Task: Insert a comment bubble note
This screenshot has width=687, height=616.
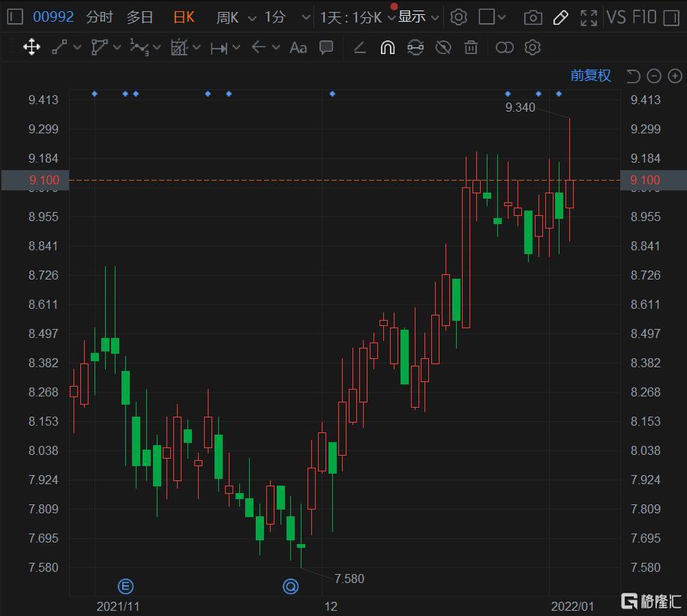Action: coord(326,47)
